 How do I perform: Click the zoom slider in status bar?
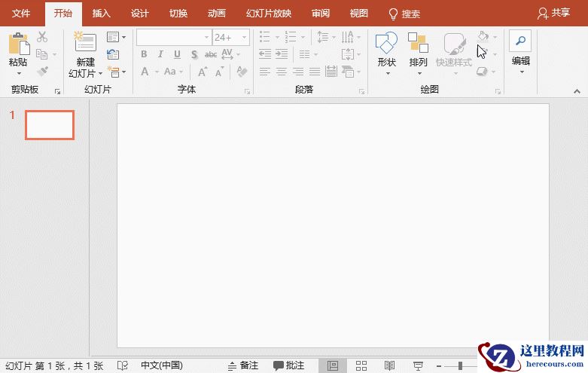460,365
